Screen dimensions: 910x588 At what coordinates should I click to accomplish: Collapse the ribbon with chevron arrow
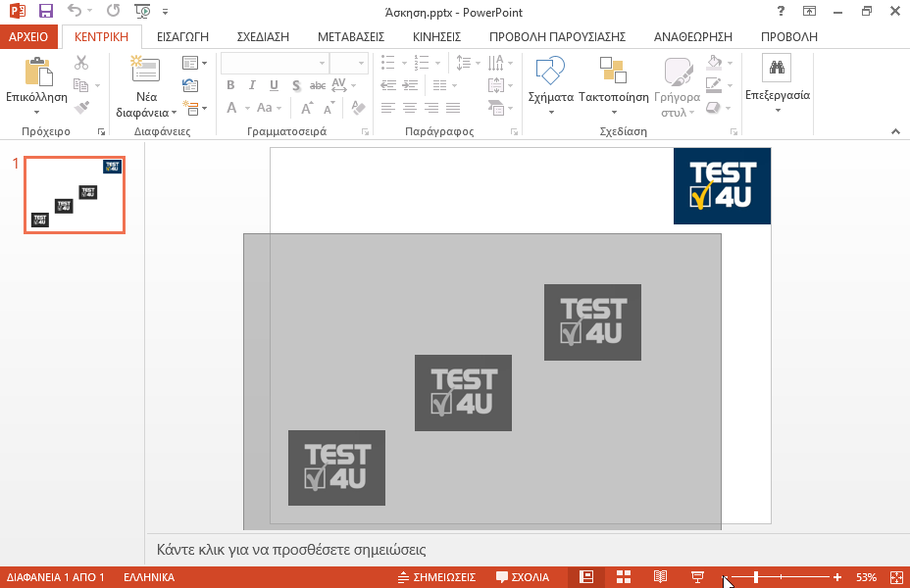(x=895, y=131)
